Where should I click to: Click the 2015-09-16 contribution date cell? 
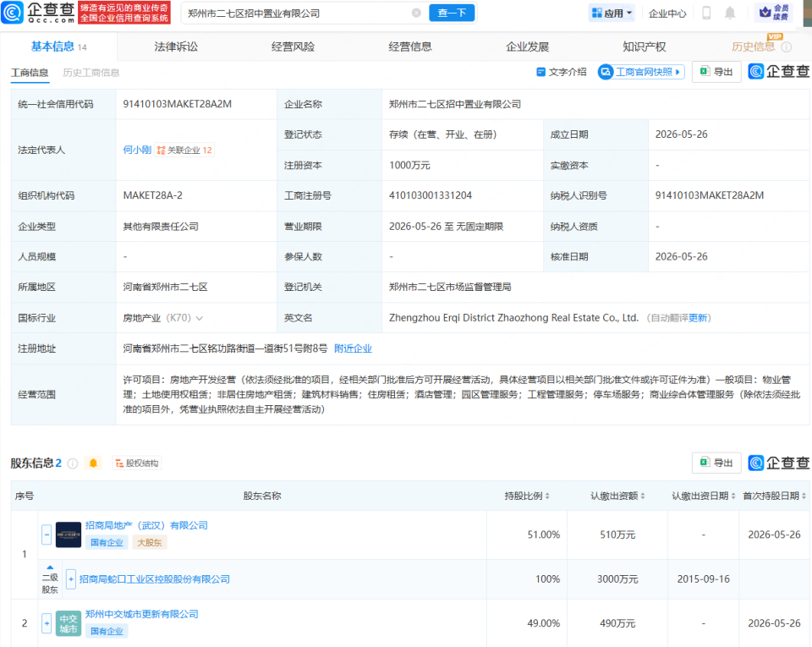click(x=703, y=579)
